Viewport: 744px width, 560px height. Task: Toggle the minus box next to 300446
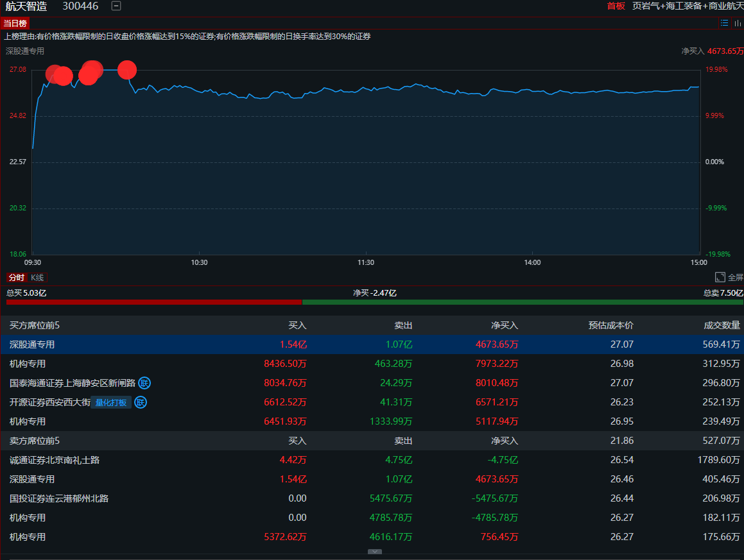click(116, 6)
